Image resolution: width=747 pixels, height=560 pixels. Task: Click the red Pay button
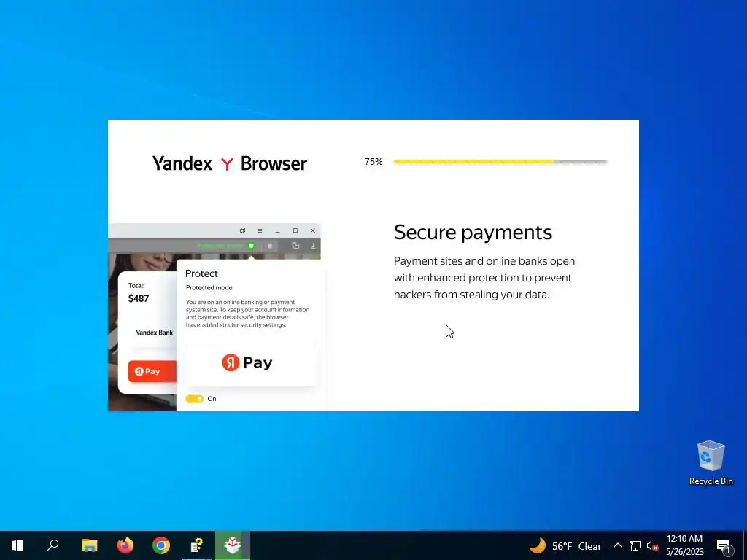point(152,371)
